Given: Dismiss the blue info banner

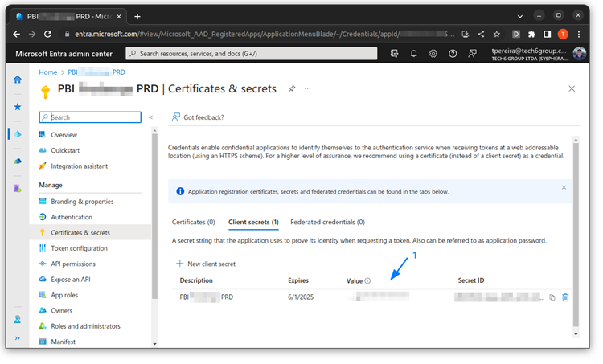Looking at the screenshot, I should (x=564, y=187).
